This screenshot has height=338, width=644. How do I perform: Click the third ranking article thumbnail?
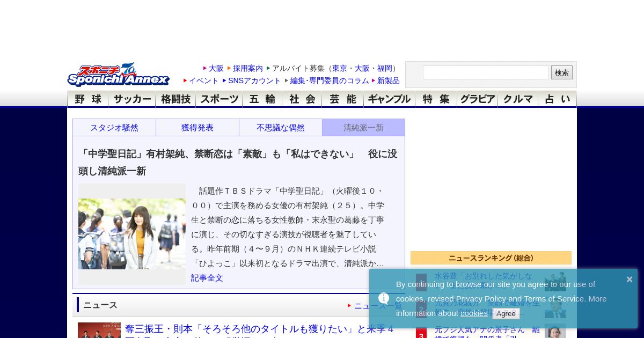[555, 331]
